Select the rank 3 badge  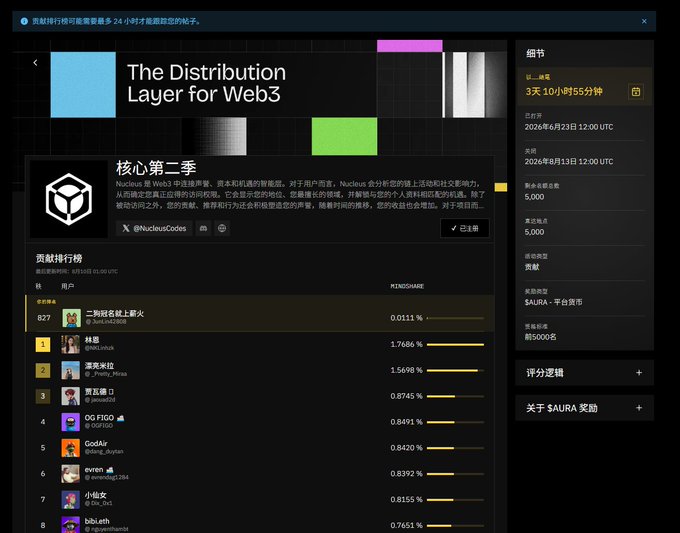pos(43,396)
